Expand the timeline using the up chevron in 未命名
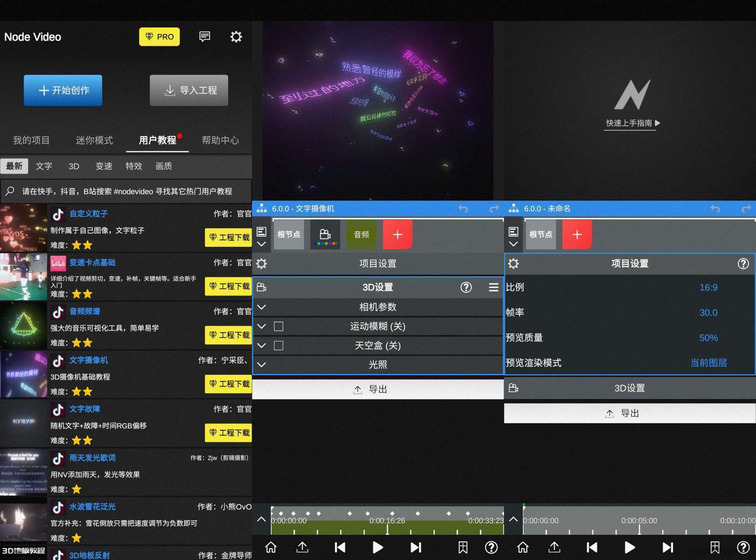This screenshot has width=756, height=560. (x=513, y=519)
